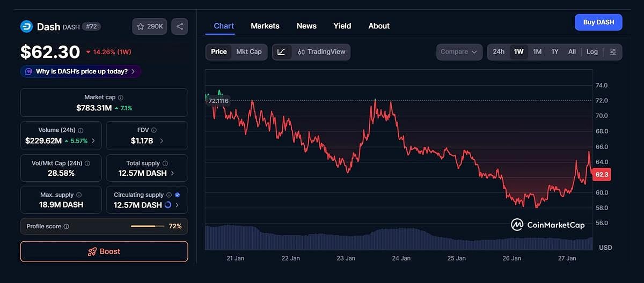This screenshot has height=283, width=644.
Task: Select the 24h time range
Action: [x=499, y=52]
